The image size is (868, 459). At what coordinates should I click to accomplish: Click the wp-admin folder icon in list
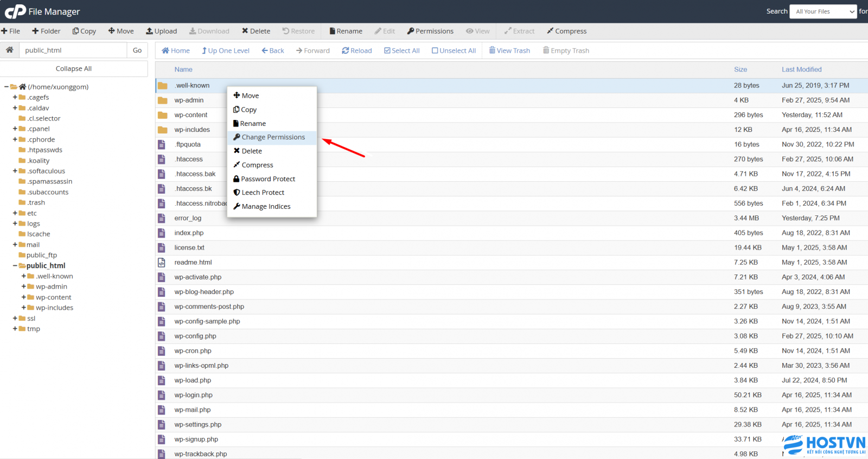pyautogui.click(x=162, y=100)
